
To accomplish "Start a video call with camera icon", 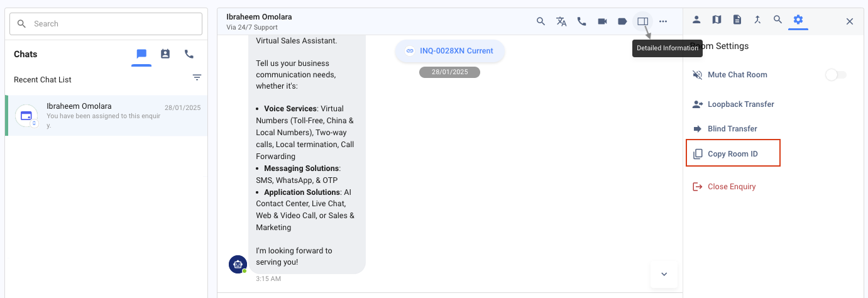I will click(x=602, y=21).
